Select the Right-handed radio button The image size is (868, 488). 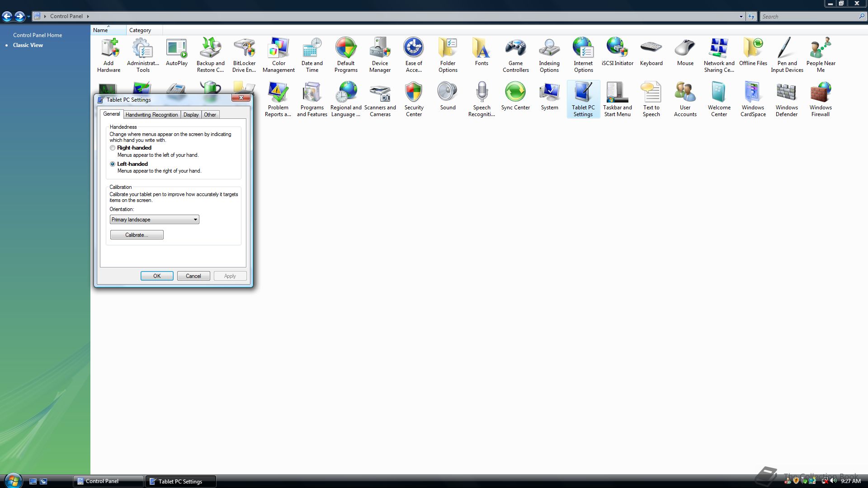coord(113,148)
